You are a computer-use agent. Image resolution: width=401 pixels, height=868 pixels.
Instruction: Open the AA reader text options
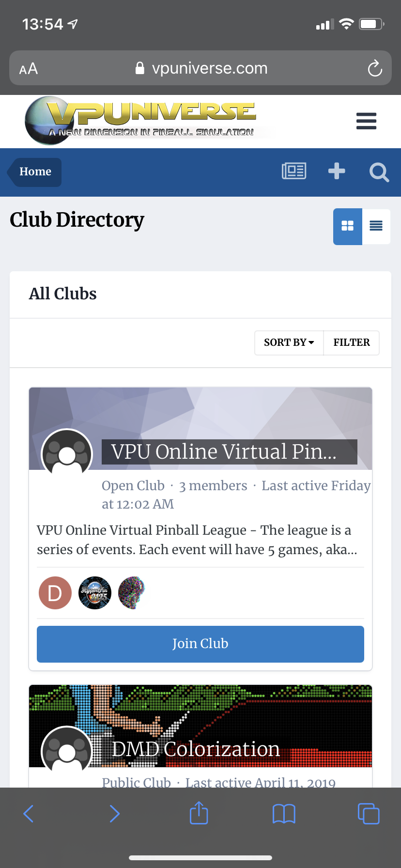[29, 68]
